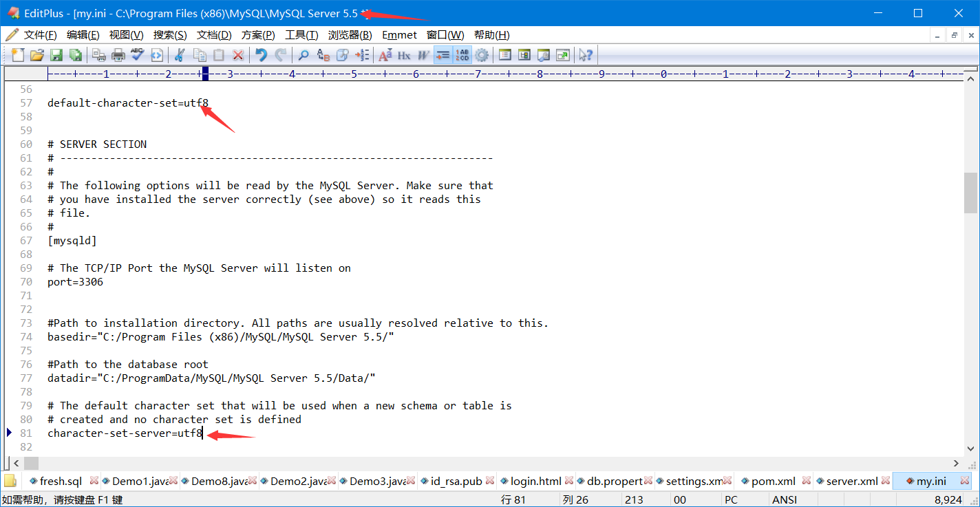Open the Emmet menu
This screenshot has width=980, height=507.
point(399,35)
